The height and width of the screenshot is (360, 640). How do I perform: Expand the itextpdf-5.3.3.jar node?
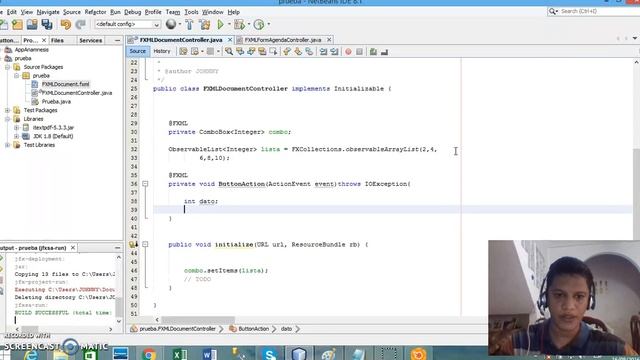pyautogui.click(x=17, y=127)
